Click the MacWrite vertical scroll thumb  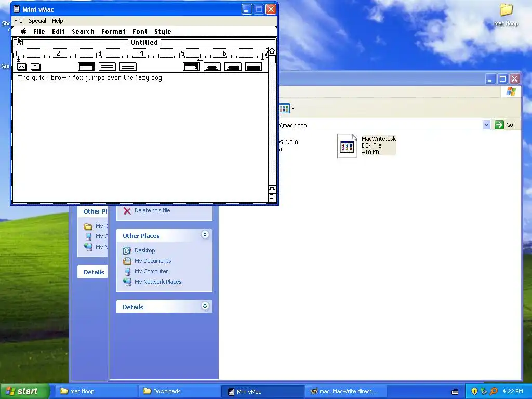pos(272,59)
